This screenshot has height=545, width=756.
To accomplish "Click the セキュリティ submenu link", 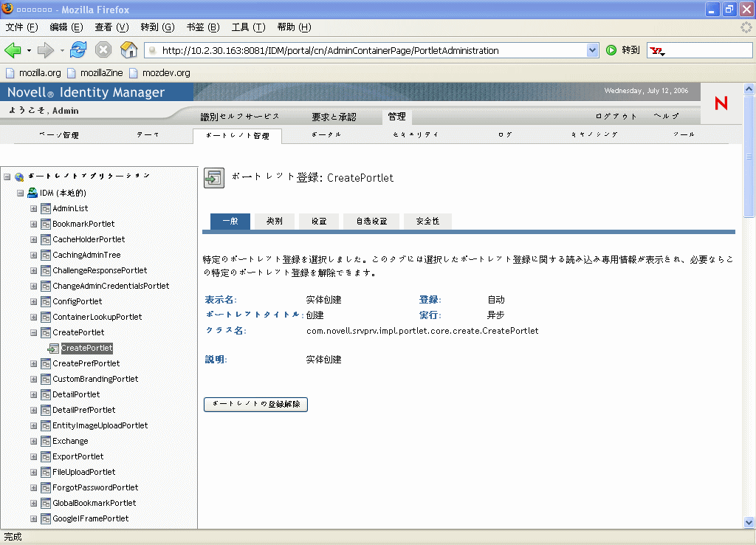I will click(x=415, y=134).
